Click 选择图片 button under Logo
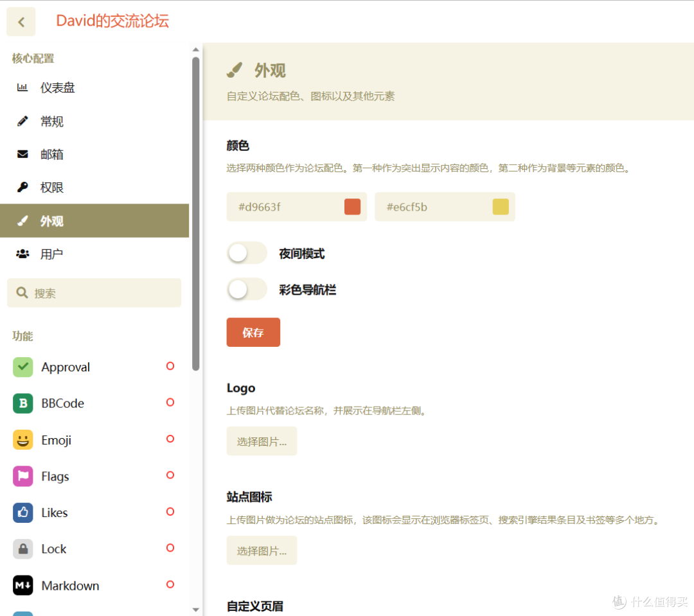Viewport: 694px width, 616px height. (x=262, y=441)
